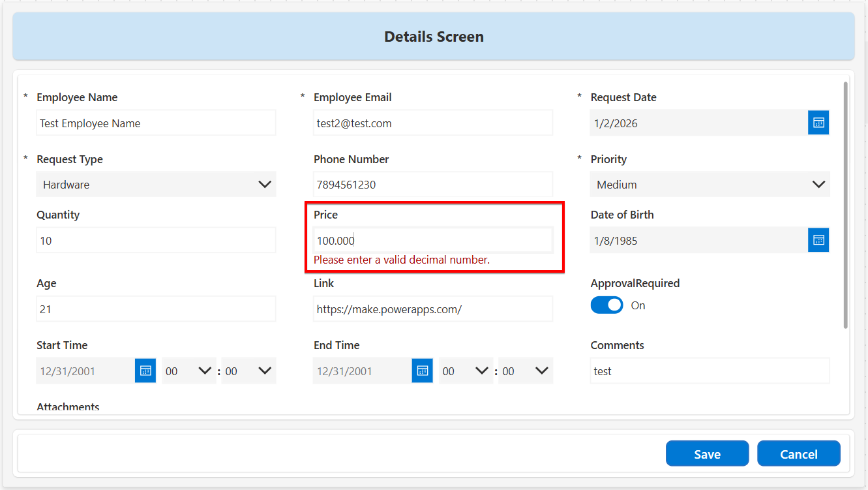The height and width of the screenshot is (490, 868).
Task: Open the Request Date calendar picker
Action: click(x=818, y=123)
